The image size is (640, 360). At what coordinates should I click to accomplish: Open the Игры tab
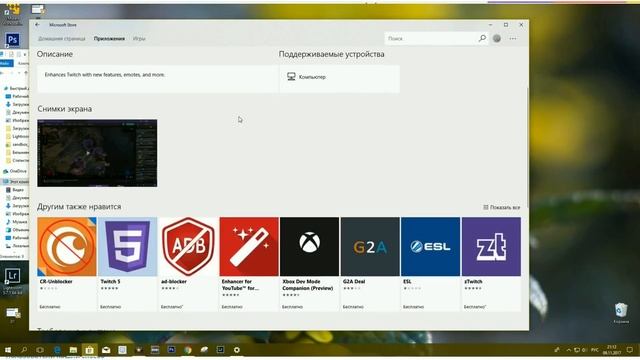pos(139,39)
